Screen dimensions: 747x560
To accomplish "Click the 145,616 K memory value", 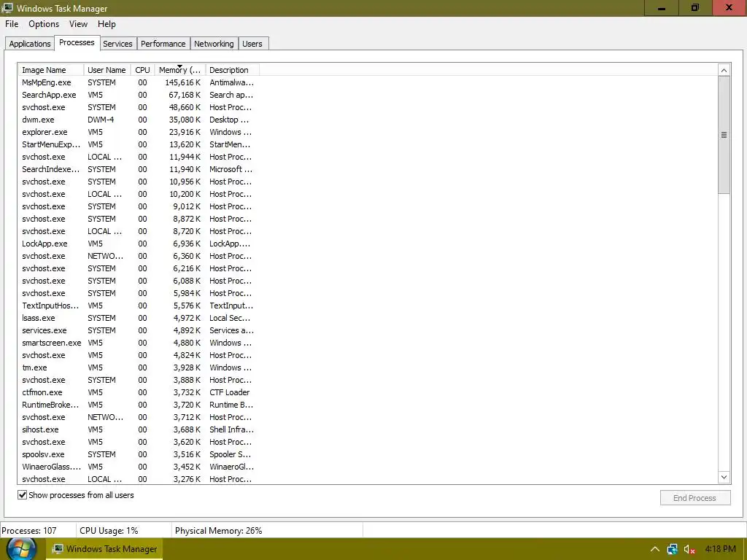I will coord(183,82).
